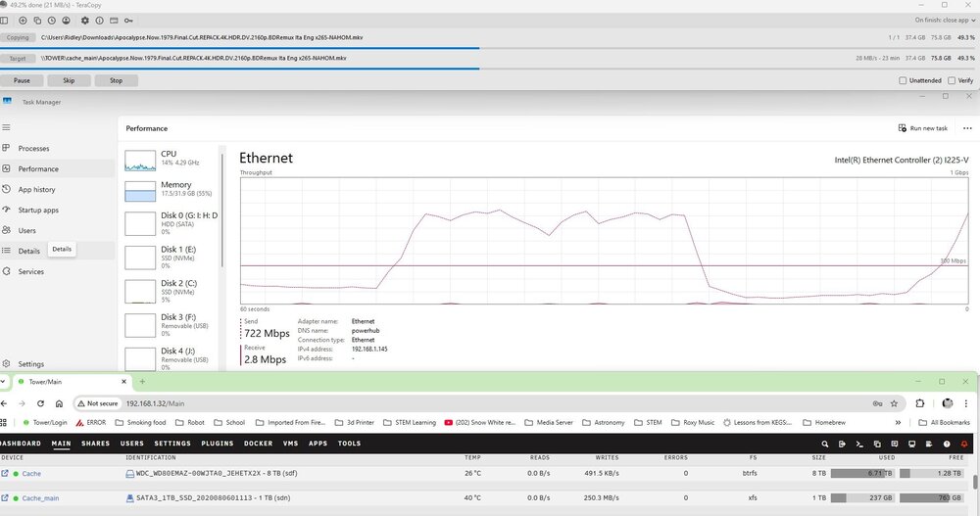Open Homebrew bookmark folder
The width and height of the screenshot is (980, 516).
click(x=824, y=423)
